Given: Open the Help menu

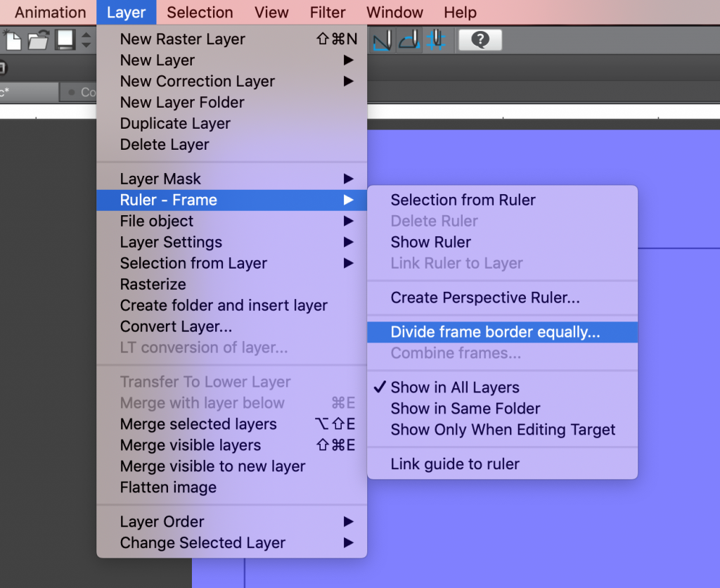Looking at the screenshot, I should point(460,13).
